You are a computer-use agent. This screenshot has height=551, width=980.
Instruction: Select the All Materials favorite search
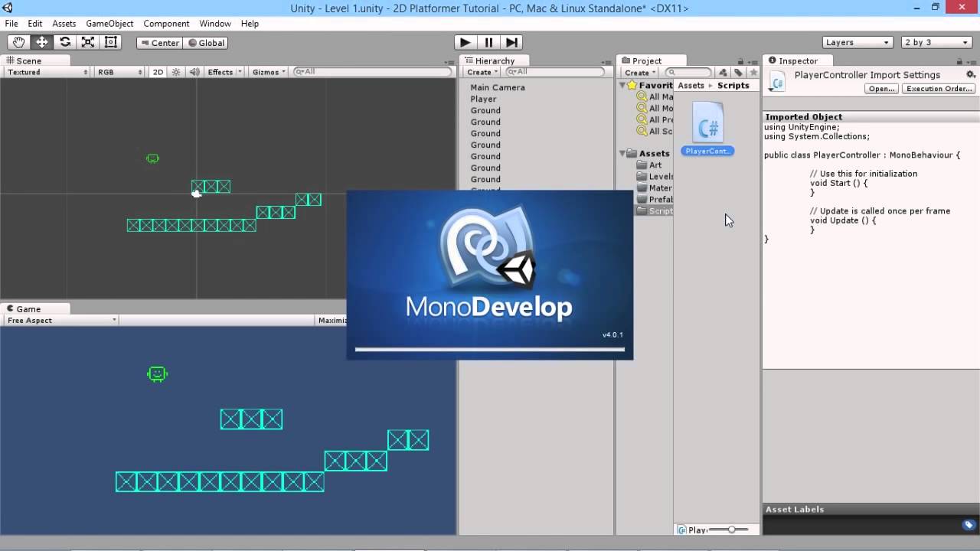tap(655, 97)
